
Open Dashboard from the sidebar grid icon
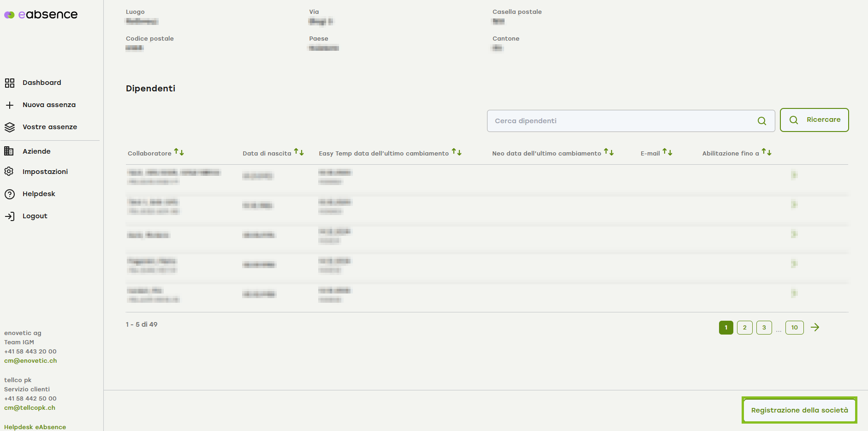(x=10, y=83)
